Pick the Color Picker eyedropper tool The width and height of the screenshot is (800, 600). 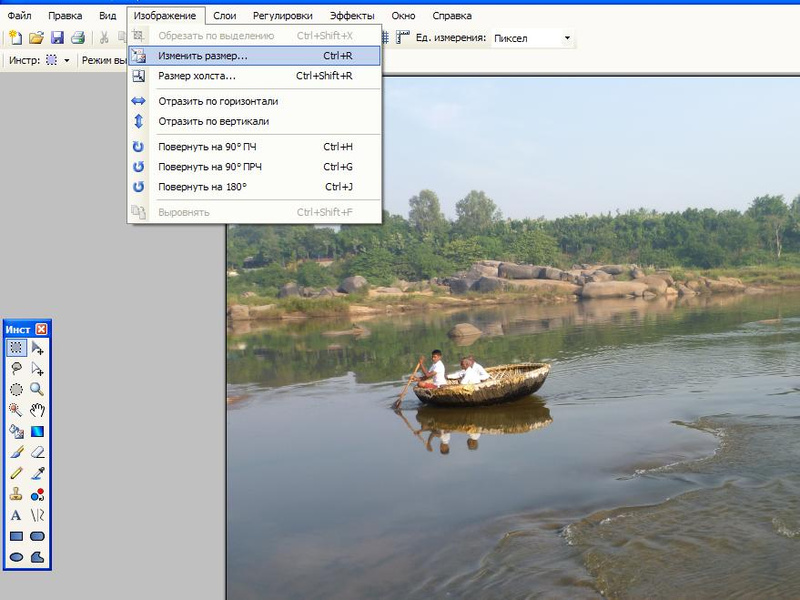37,473
